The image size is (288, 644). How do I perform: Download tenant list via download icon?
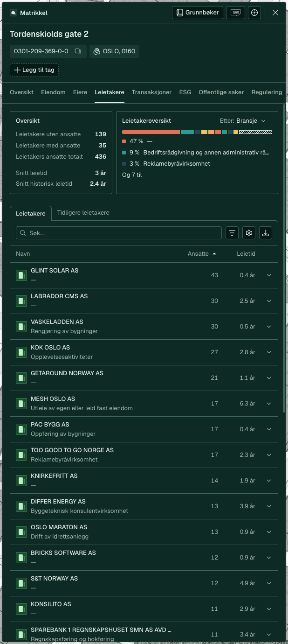tap(266, 233)
